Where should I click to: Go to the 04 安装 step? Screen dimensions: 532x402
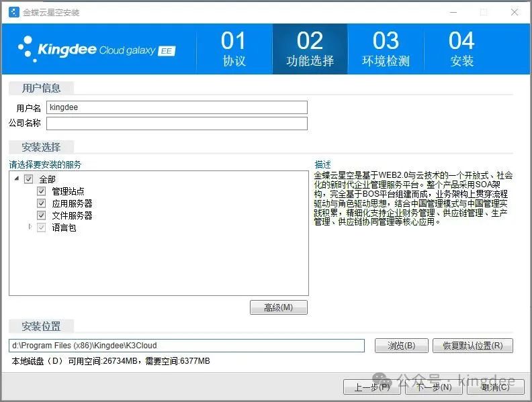coord(461,49)
